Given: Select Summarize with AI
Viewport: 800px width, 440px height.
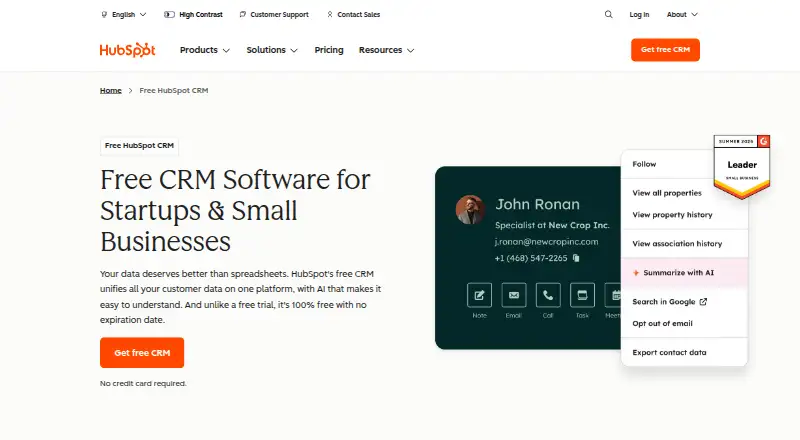Looking at the screenshot, I should point(684,273).
